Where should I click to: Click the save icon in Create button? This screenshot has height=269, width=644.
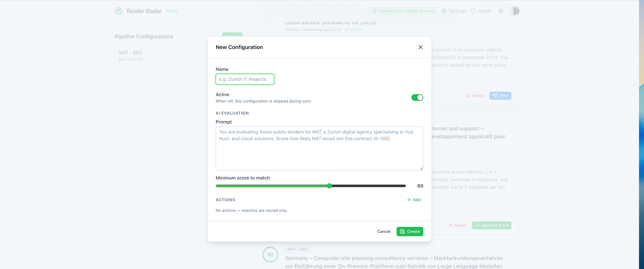[403, 231]
